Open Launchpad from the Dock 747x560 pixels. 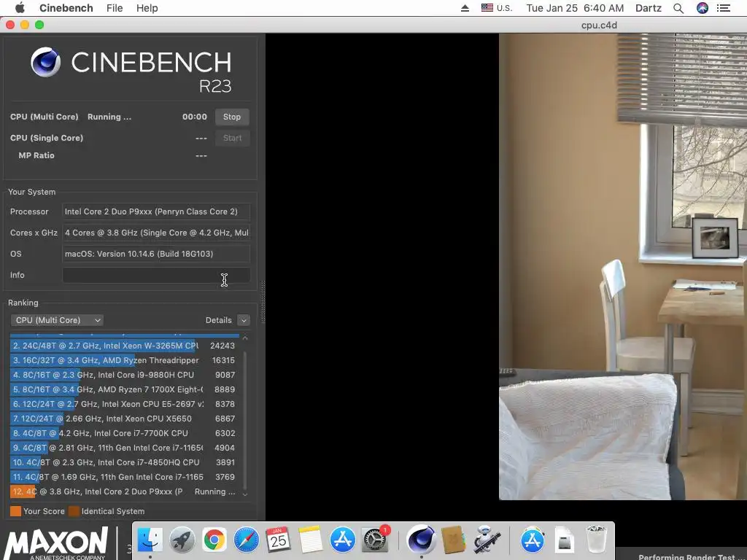click(182, 540)
